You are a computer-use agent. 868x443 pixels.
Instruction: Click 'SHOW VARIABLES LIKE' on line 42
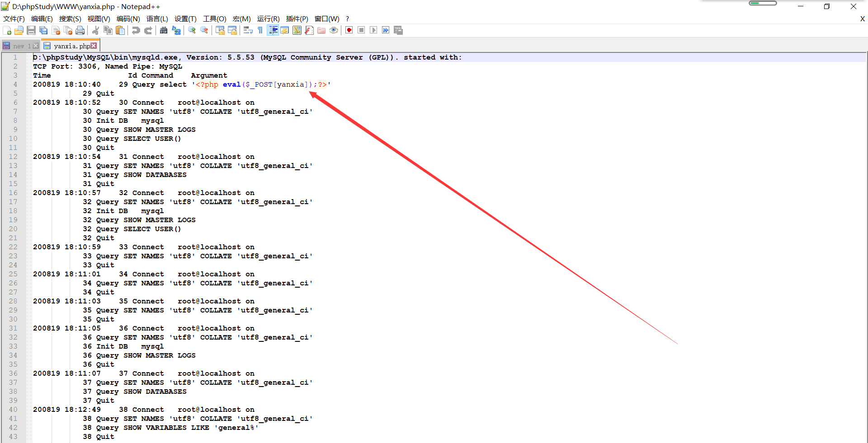coord(166,428)
